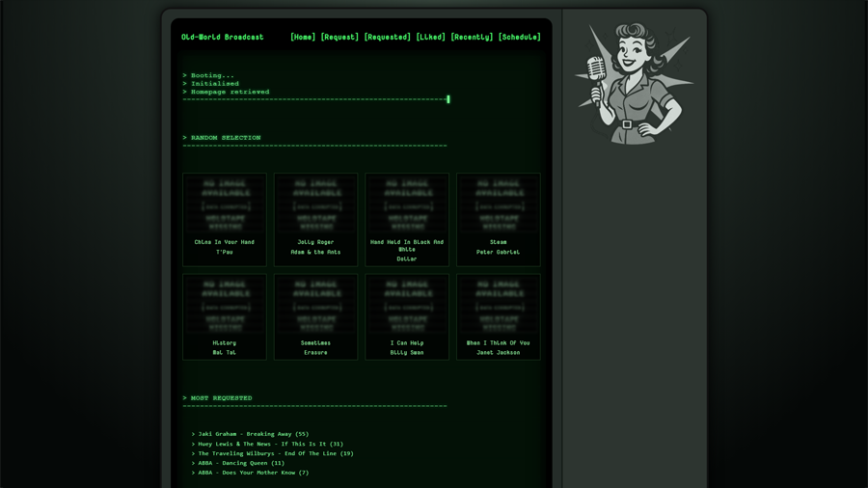Viewport: 868px width, 488px height.
Task: Open the History by Mai Tai cover
Action: point(225,306)
